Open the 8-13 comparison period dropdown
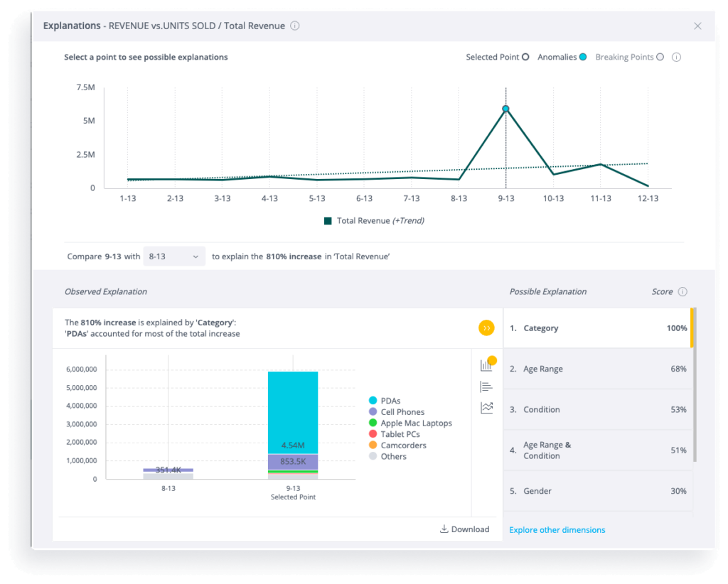728x584 pixels. tap(174, 256)
